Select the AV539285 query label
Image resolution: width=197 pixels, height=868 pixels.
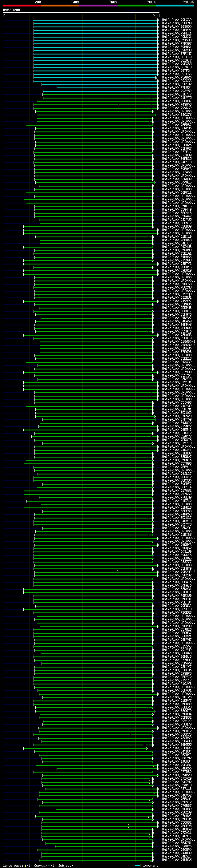tap(11, 10)
